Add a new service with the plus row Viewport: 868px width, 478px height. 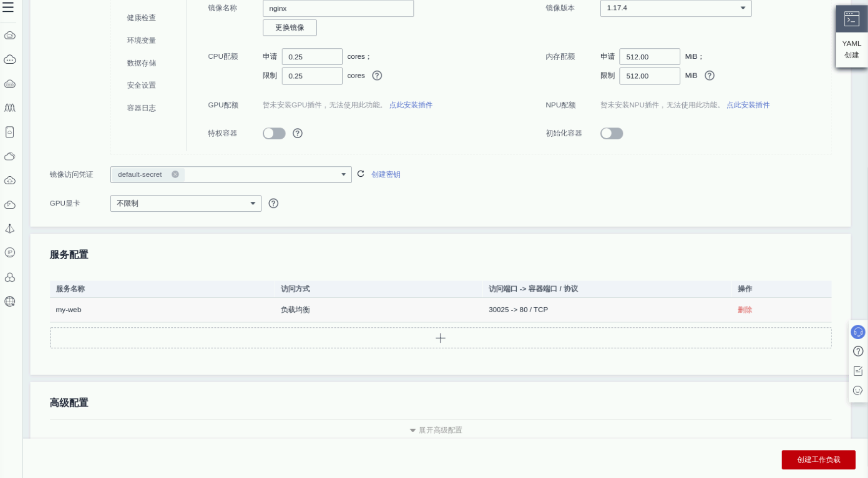point(441,338)
